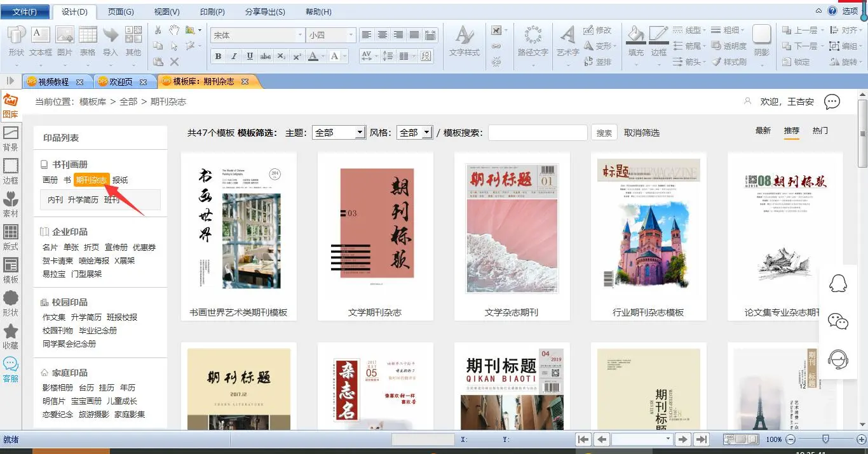
Task: Toggle underline text formatting
Action: [x=250, y=57]
